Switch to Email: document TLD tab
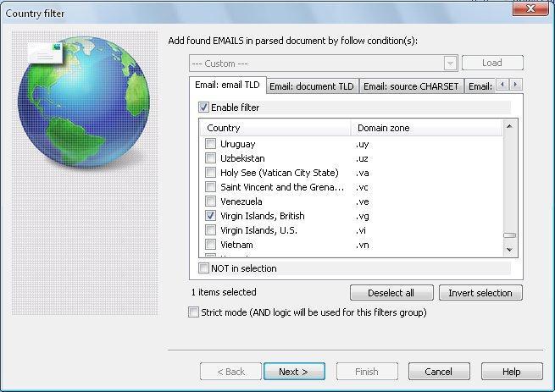 (x=312, y=86)
